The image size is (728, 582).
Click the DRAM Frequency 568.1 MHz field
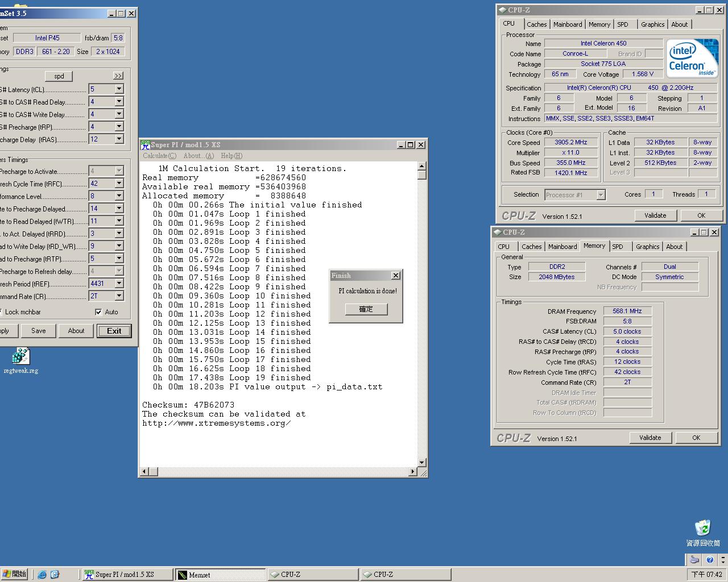[x=627, y=311]
